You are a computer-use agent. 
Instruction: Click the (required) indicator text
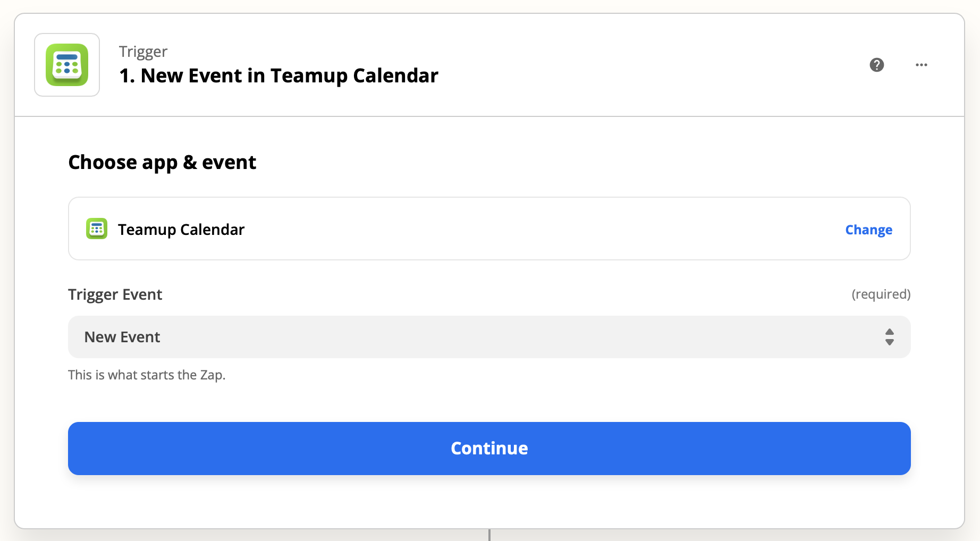881,294
